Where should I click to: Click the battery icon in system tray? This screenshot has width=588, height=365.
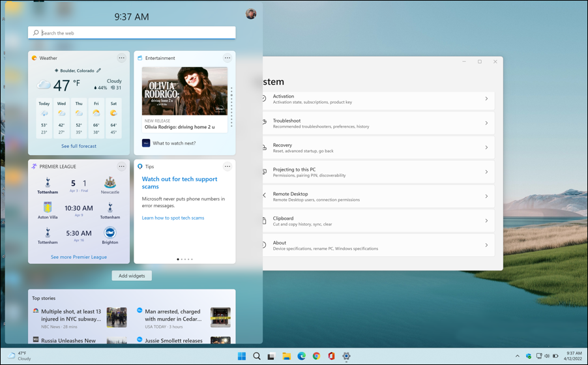(x=555, y=356)
